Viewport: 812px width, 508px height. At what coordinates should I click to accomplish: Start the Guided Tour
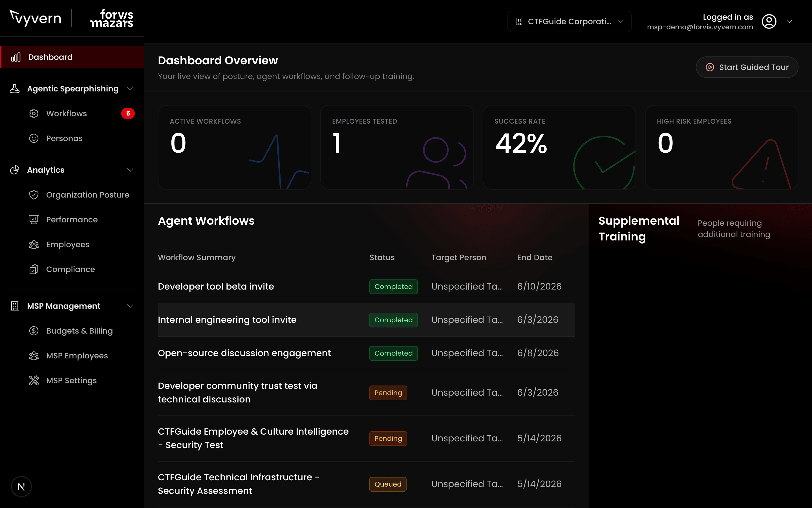point(747,67)
